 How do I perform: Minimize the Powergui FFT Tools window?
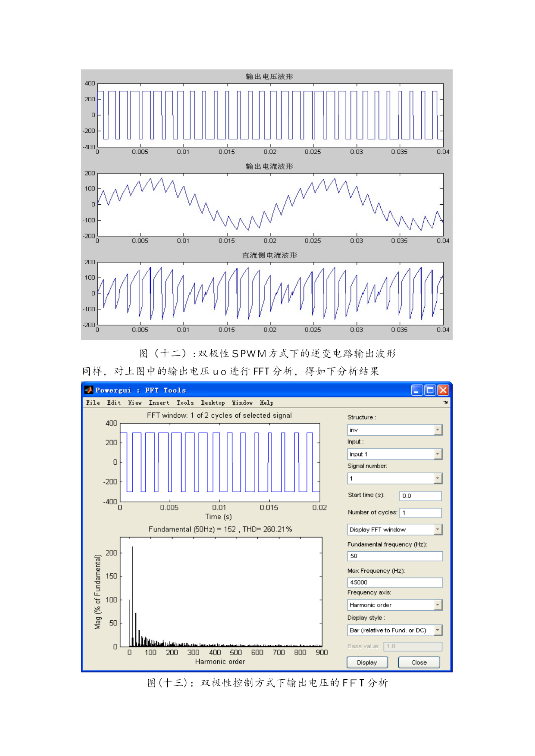[417, 390]
